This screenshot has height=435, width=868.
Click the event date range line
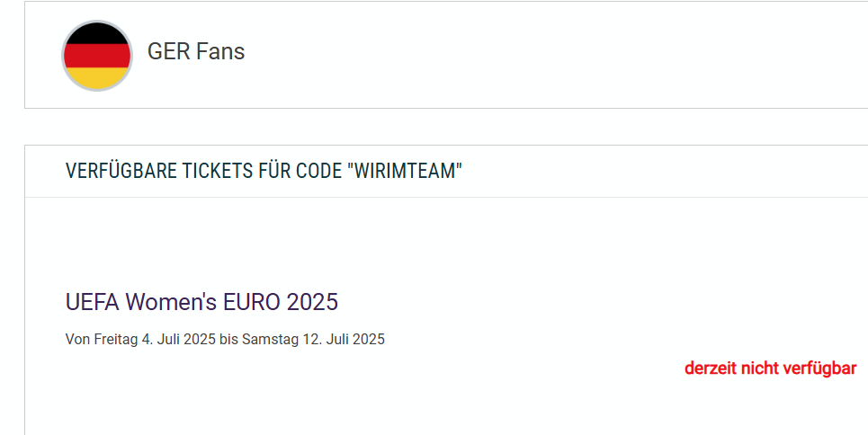225,340
